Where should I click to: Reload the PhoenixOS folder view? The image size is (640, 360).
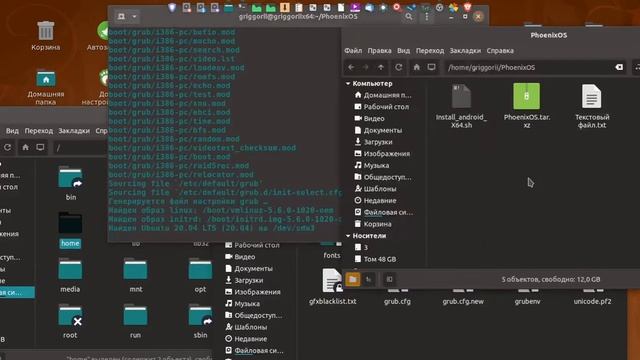(399, 67)
